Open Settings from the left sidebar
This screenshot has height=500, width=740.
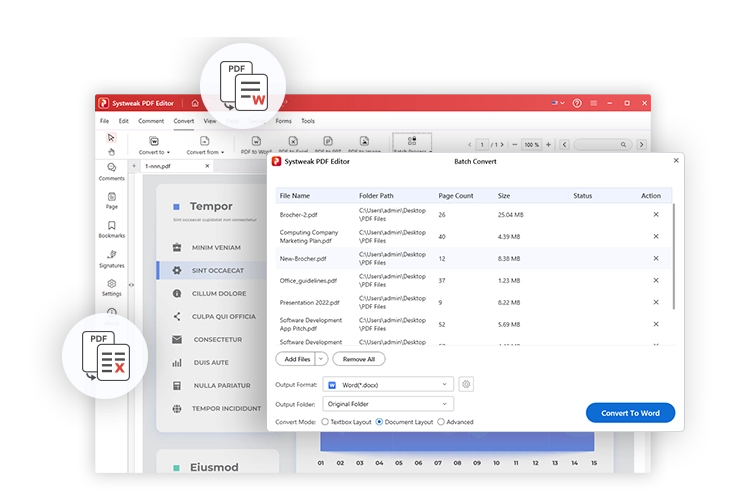point(111,287)
